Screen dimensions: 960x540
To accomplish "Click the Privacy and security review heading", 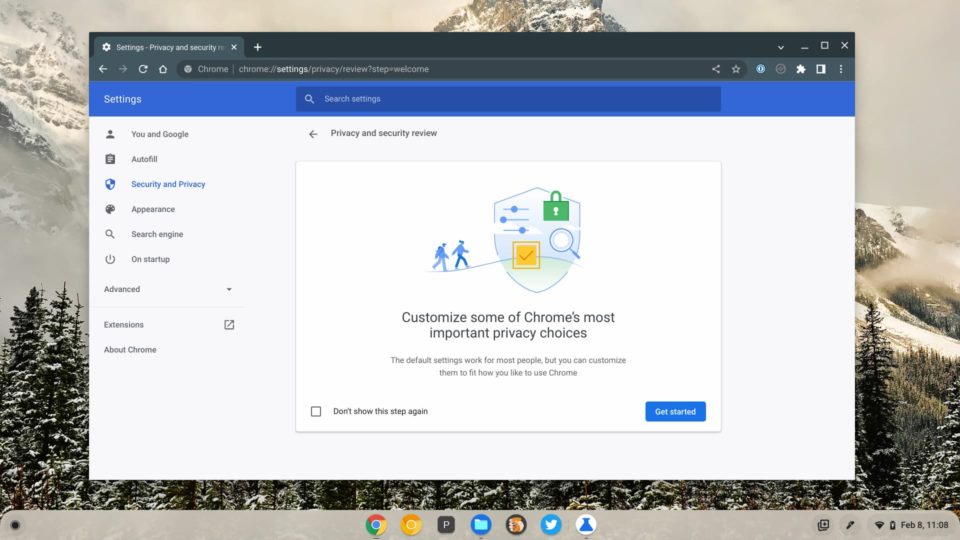I will [x=384, y=133].
